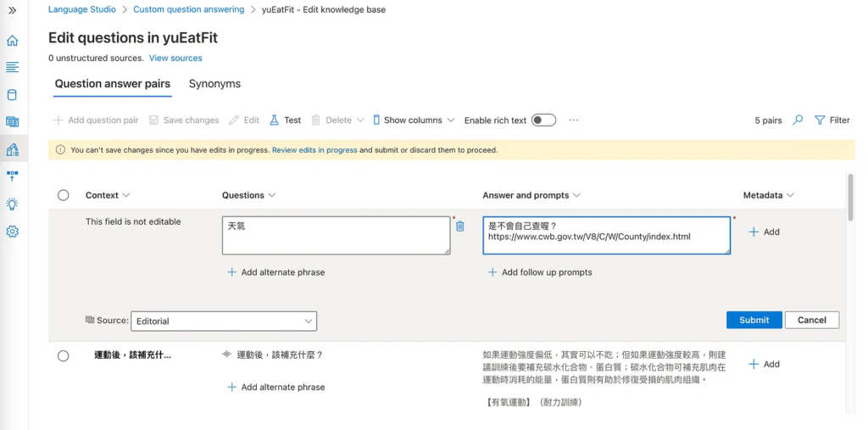The height and width of the screenshot is (430, 868).
Task: Click the 天氣 question text field
Action: click(336, 235)
